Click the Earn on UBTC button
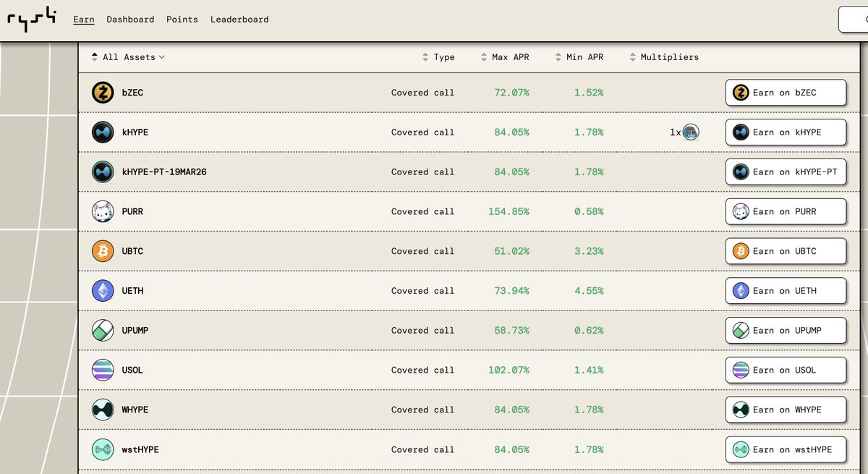 coord(786,251)
